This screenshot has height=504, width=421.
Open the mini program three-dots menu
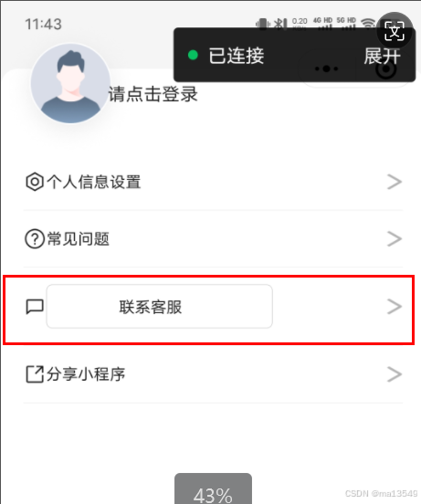coord(326,68)
